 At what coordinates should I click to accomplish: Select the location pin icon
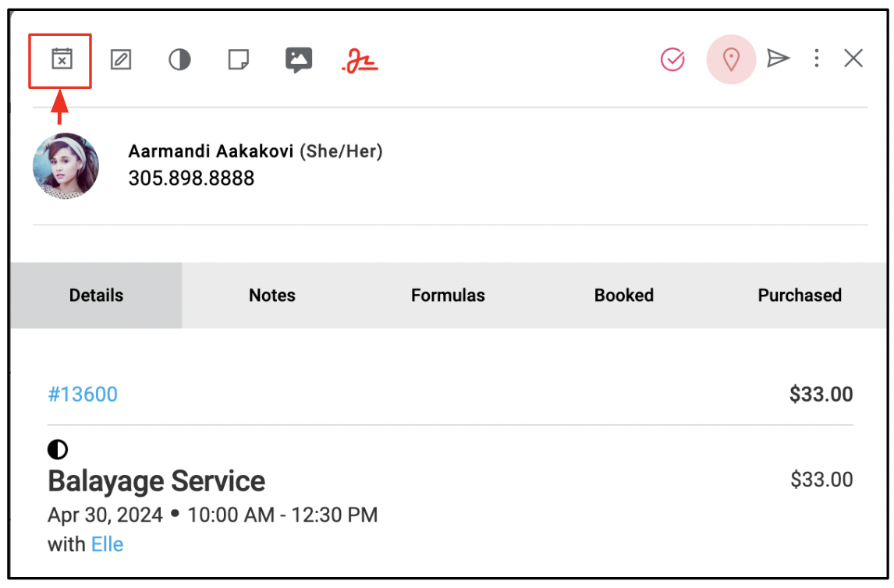(731, 59)
